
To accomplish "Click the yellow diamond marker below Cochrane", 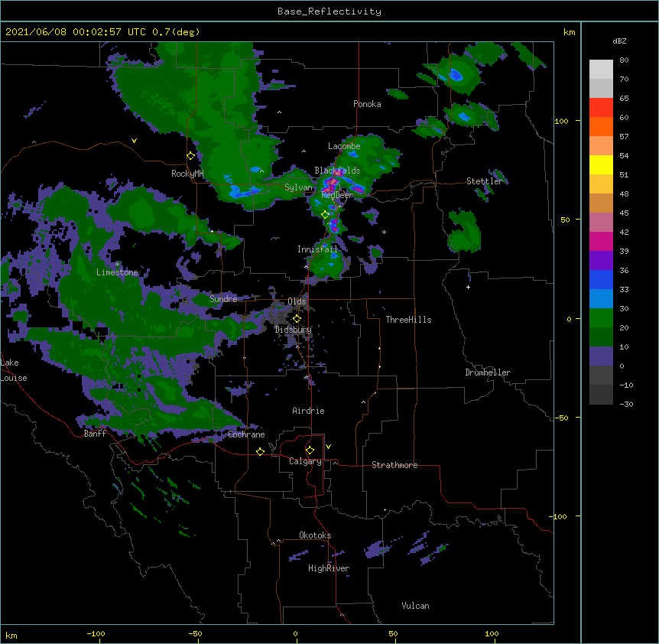I will (260, 451).
